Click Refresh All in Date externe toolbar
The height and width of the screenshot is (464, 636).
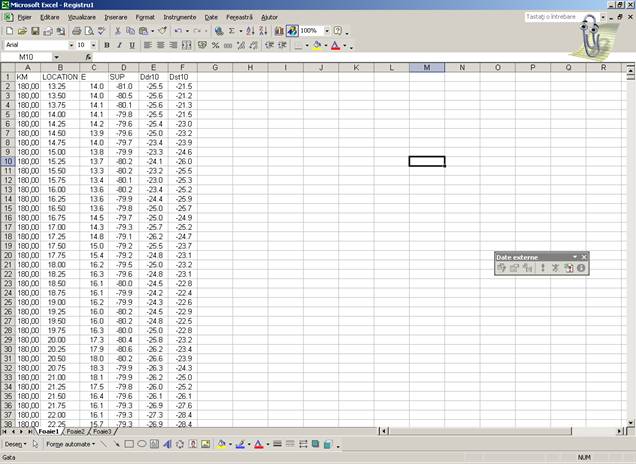568,268
